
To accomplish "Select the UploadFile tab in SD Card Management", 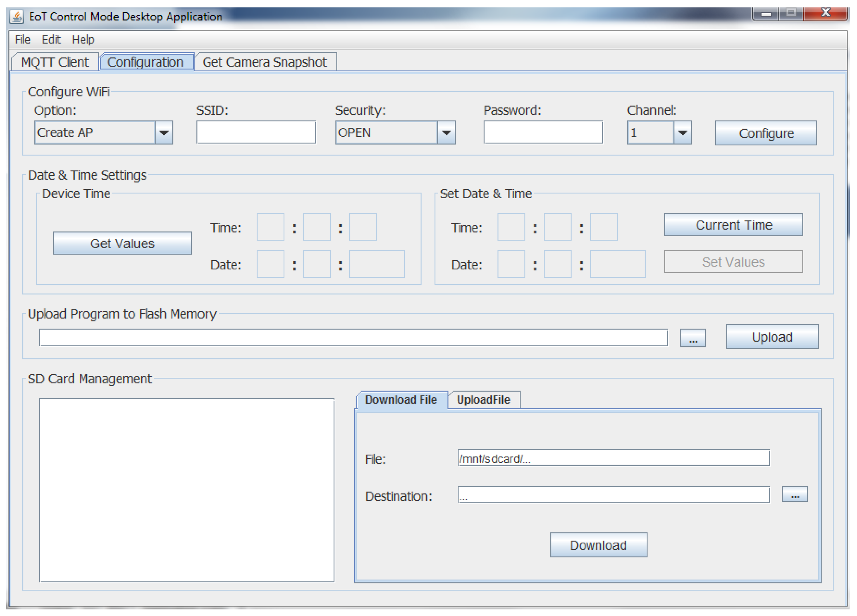I will point(483,400).
